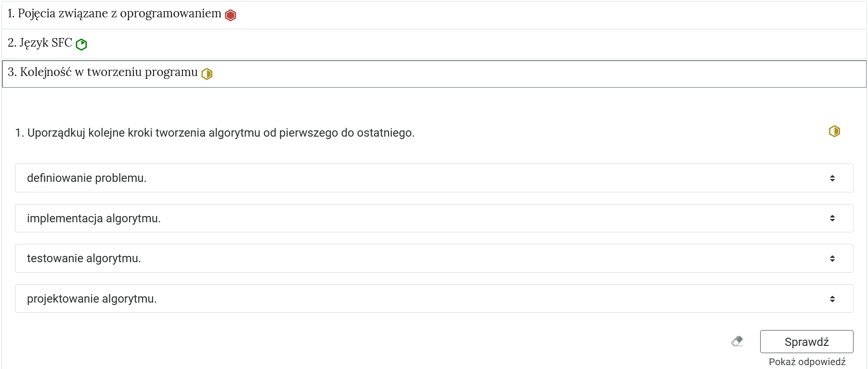The height and width of the screenshot is (369, 868).
Task: Click yellow hexagon beside Kolejność w tworzeniu programu
Action: pos(207,74)
